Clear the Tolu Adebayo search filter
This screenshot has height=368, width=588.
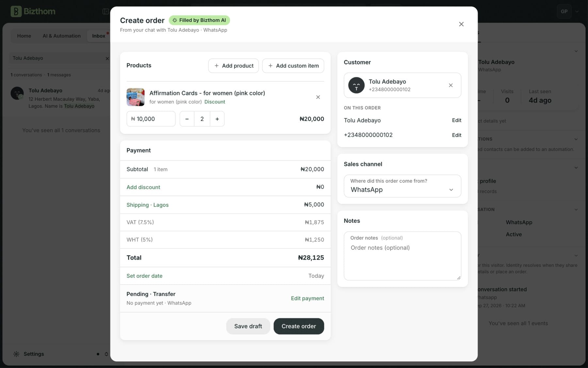(x=107, y=58)
